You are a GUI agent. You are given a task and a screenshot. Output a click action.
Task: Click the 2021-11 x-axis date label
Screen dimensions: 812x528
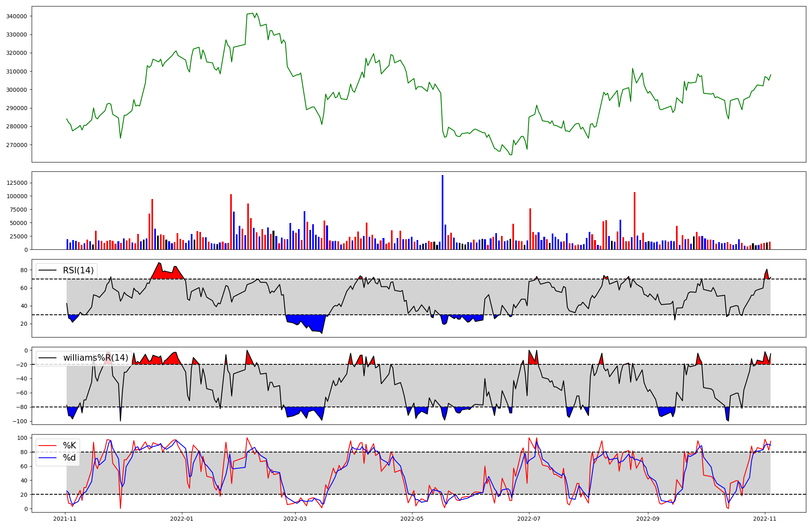click(65, 519)
